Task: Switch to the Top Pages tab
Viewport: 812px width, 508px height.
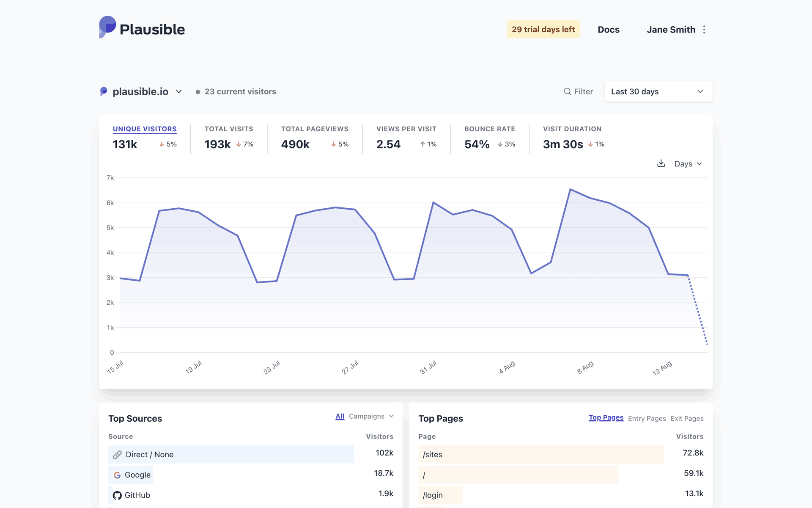Action: (606, 418)
